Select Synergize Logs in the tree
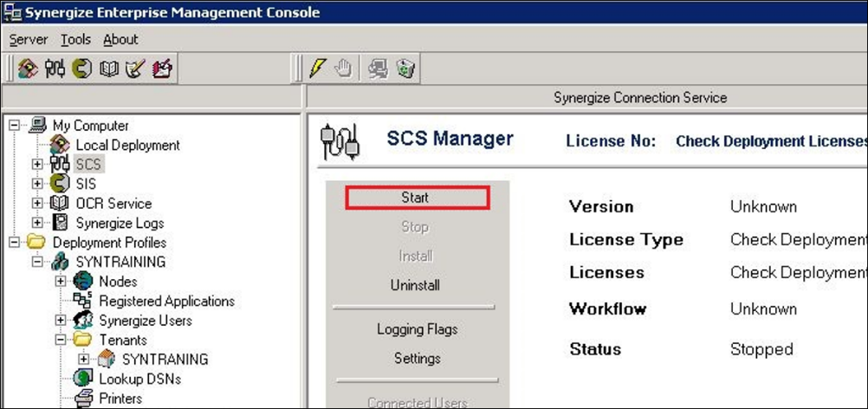The height and width of the screenshot is (409, 868). click(x=120, y=223)
